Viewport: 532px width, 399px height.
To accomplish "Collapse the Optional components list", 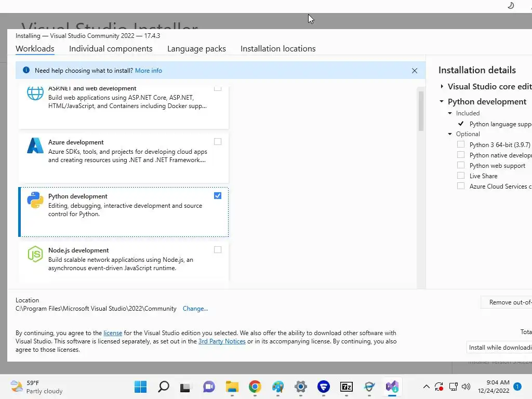I will (x=450, y=134).
